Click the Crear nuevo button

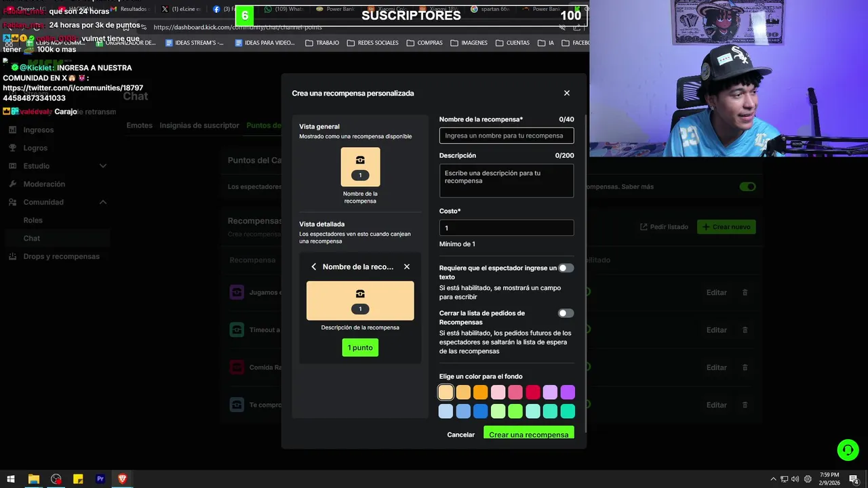726,227
